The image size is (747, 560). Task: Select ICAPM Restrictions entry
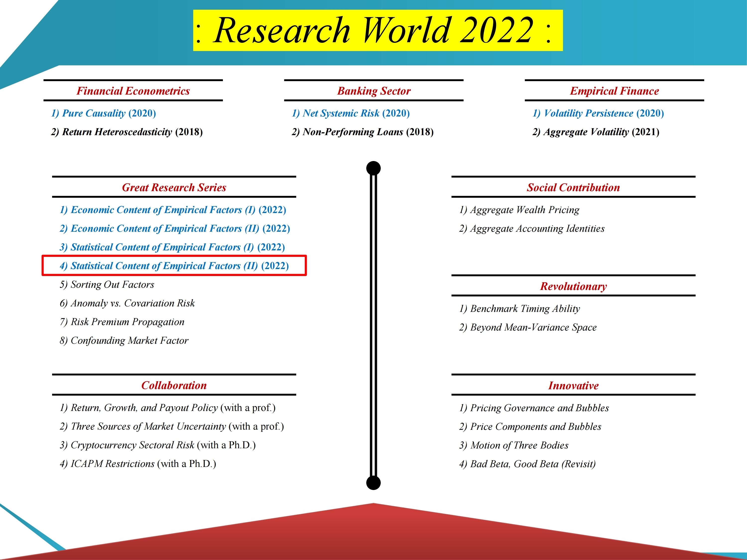click(138, 464)
